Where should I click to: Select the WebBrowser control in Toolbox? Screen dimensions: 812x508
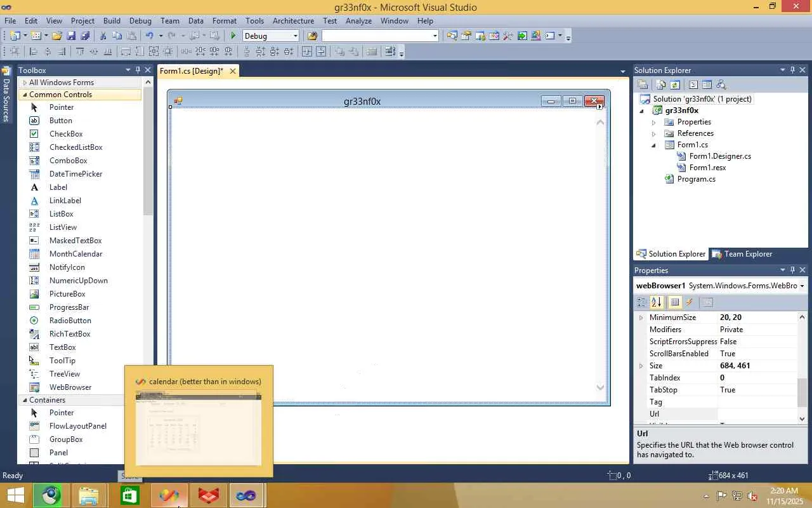70,387
